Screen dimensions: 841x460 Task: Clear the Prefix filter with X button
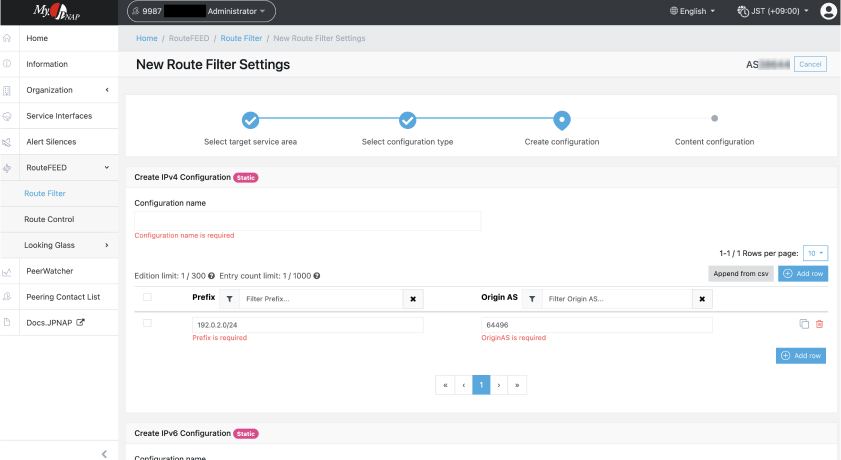tap(414, 298)
